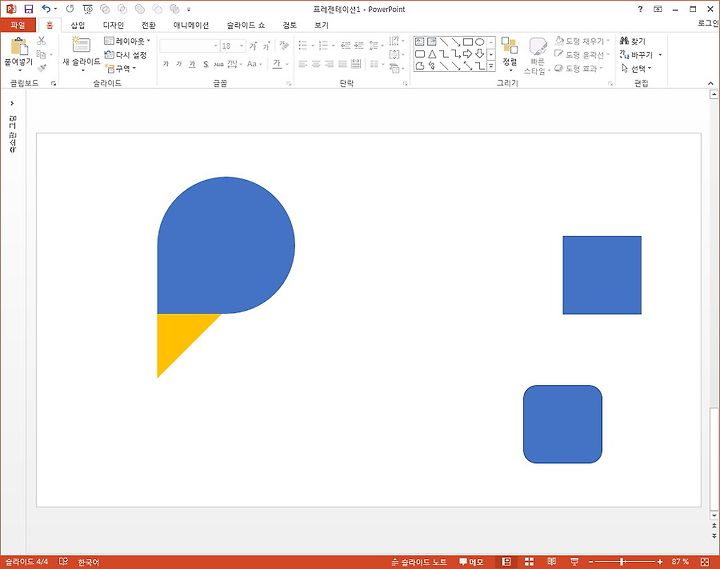Toggle bold formatting
Viewport: 720px width, 569px height.
(x=166, y=64)
